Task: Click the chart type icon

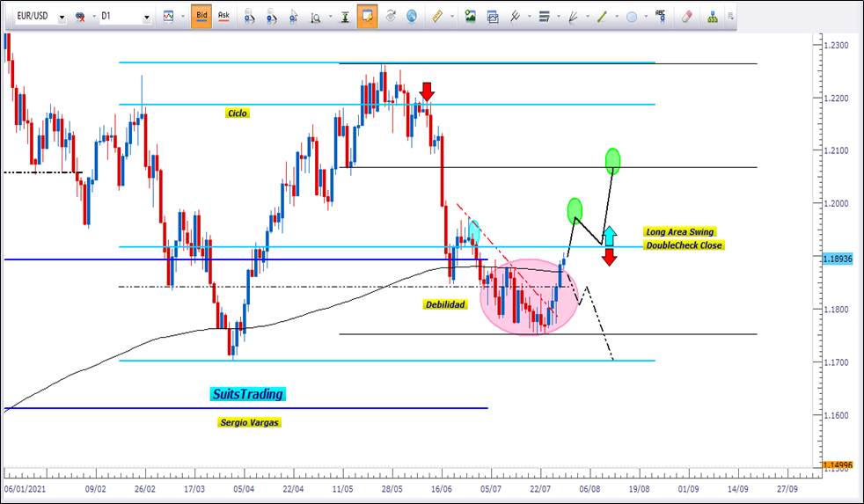Action: tap(167, 16)
